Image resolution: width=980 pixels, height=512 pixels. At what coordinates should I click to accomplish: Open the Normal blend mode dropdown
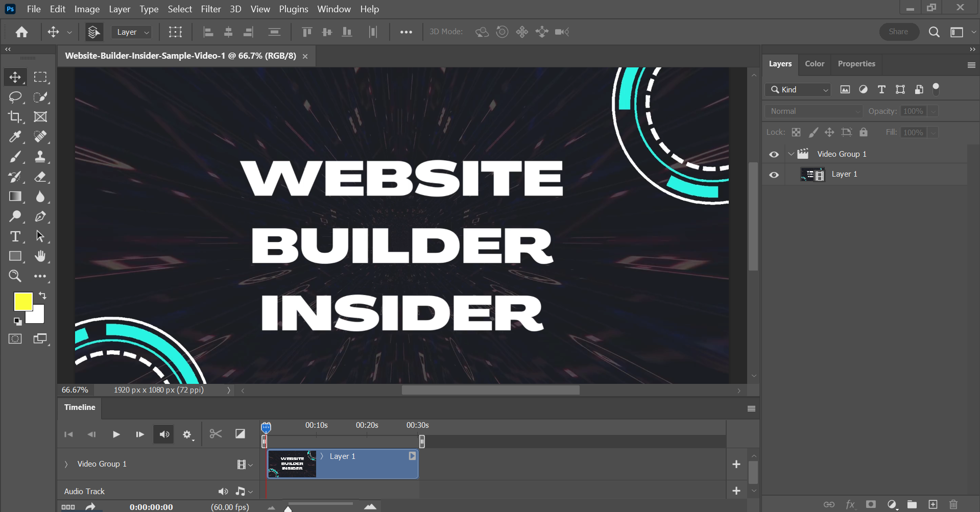pyautogui.click(x=814, y=111)
